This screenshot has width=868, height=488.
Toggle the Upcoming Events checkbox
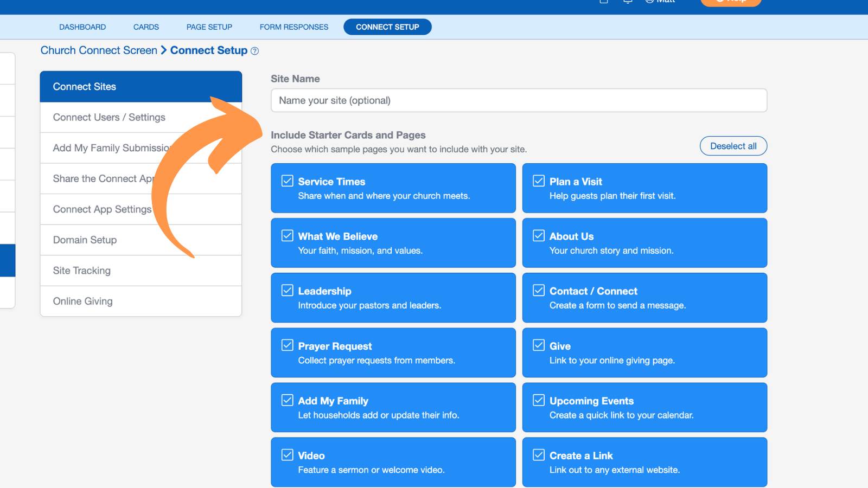539,400
